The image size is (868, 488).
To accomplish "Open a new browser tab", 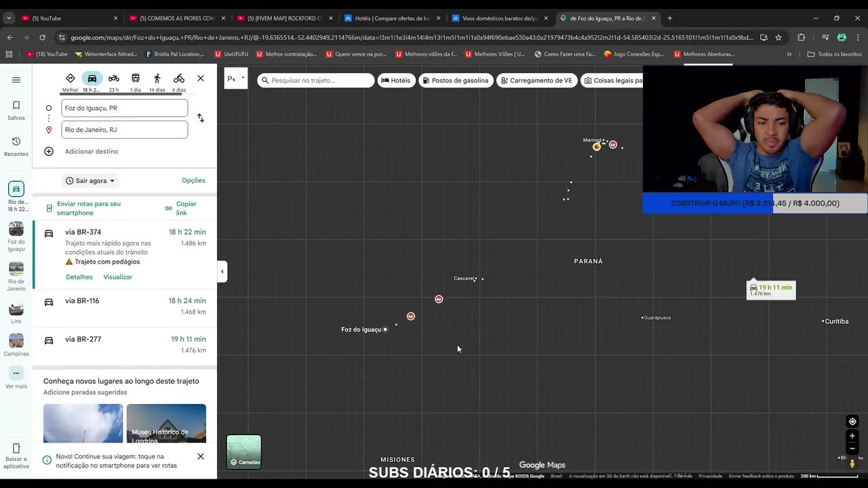I will [x=670, y=18].
